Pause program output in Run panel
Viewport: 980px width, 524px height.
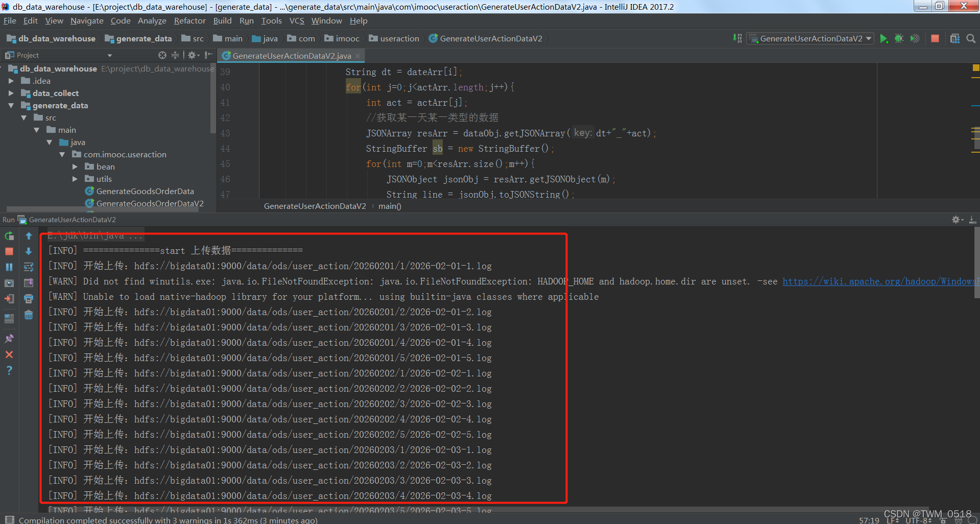[x=9, y=267]
